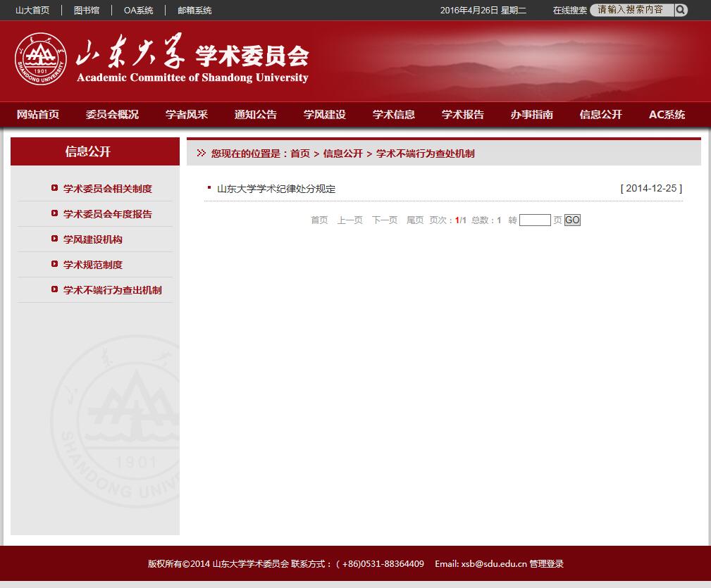Click bullet icon beside 学术不端行为查出机制
This screenshot has width=711, height=588.
point(54,289)
